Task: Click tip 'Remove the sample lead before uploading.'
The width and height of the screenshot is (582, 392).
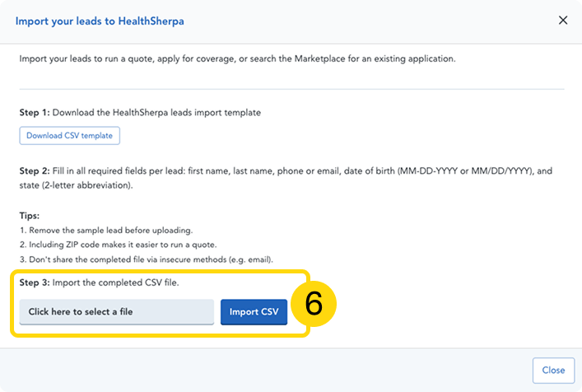Action: tap(106, 231)
